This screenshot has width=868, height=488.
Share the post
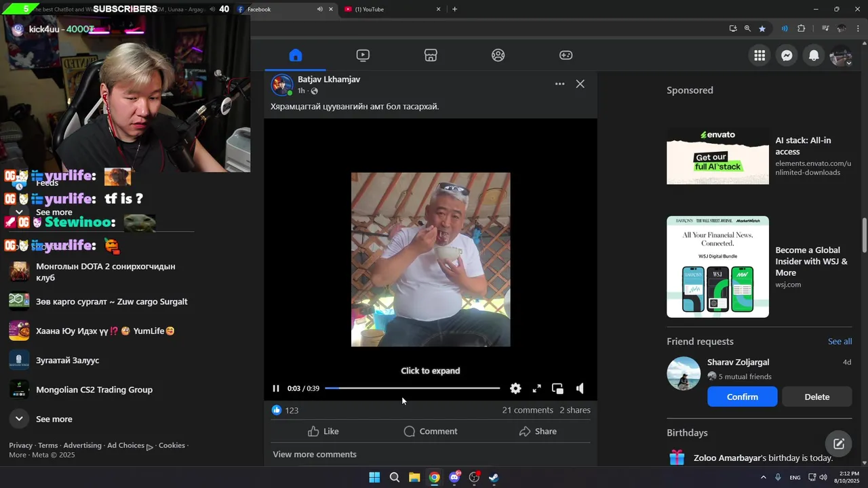click(538, 431)
